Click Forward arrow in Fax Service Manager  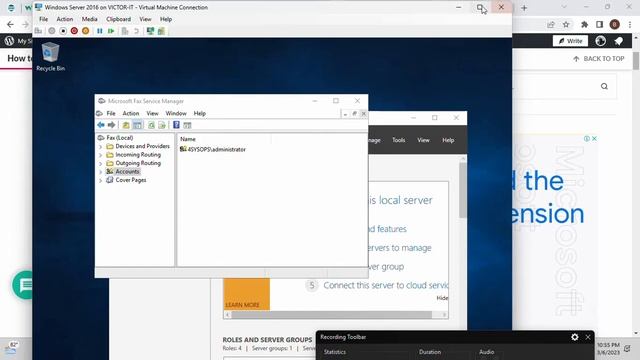coord(111,125)
